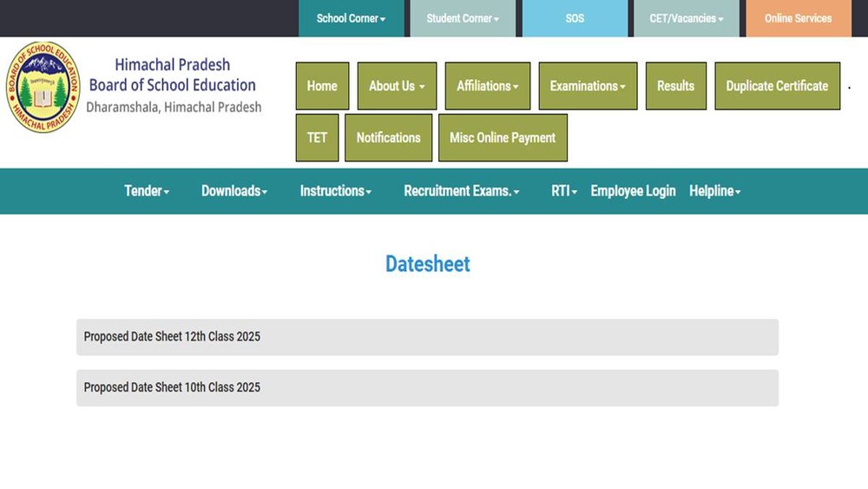Open Proposed Date Sheet 12th Class 2025
The image size is (868, 489).
point(172,337)
